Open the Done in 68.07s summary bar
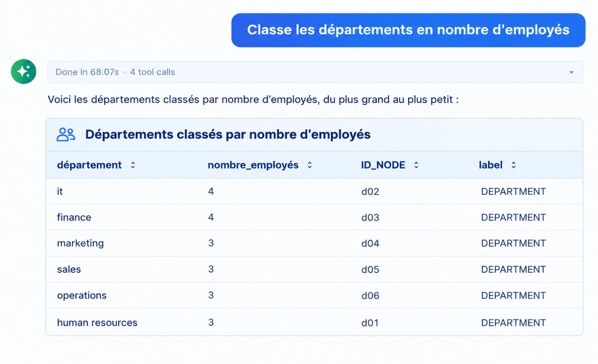This screenshot has width=598, height=364. 315,72
